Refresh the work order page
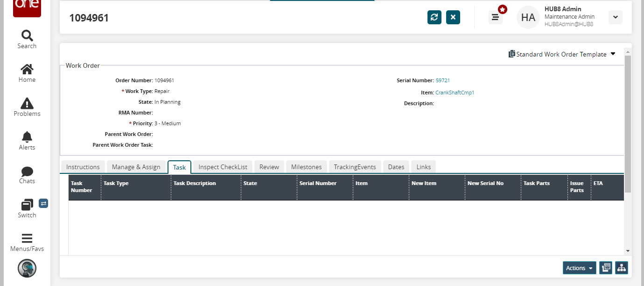This screenshot has width=644, height=286. [434, 17]
